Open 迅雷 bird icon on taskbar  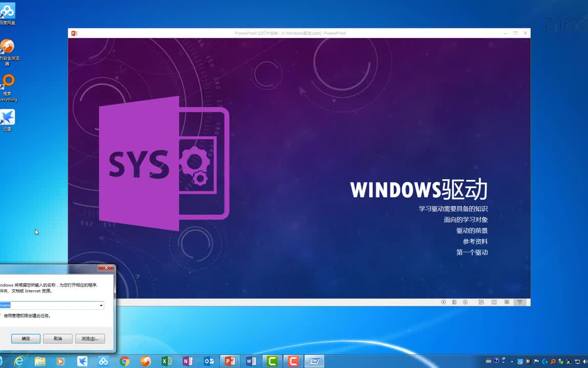coord(82,361)
